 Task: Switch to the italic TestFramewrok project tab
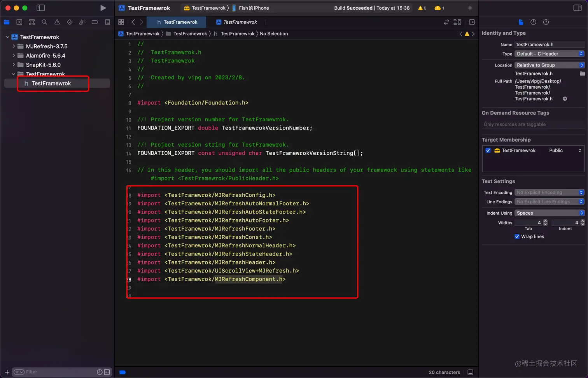click(x=236, y=22)
